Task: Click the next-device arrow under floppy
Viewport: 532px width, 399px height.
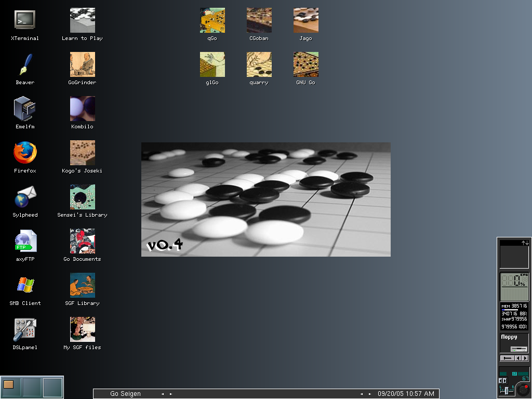Action: [525, 358]
